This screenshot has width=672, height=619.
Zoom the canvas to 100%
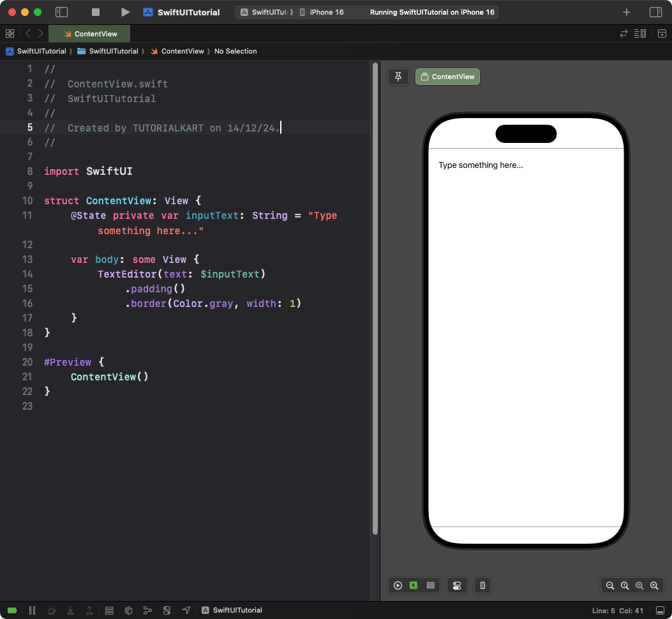pos(625,585)
